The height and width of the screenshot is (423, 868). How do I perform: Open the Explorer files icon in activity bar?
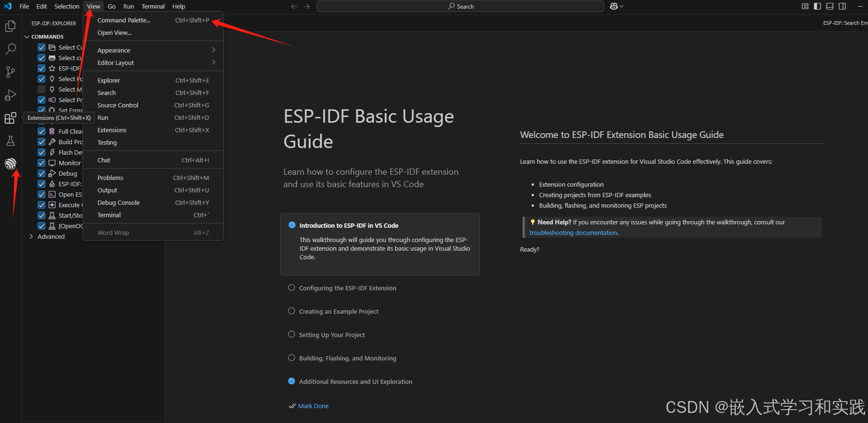point(10,26)
